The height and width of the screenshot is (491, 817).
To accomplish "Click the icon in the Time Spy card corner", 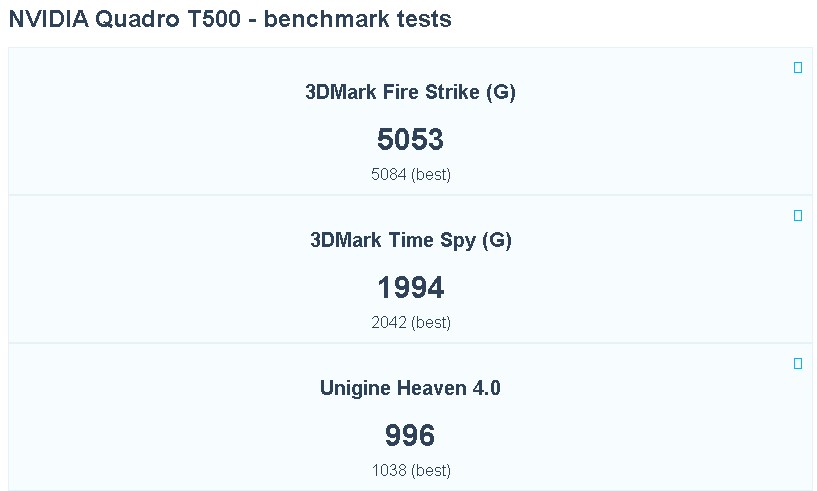I will (798, 216).
